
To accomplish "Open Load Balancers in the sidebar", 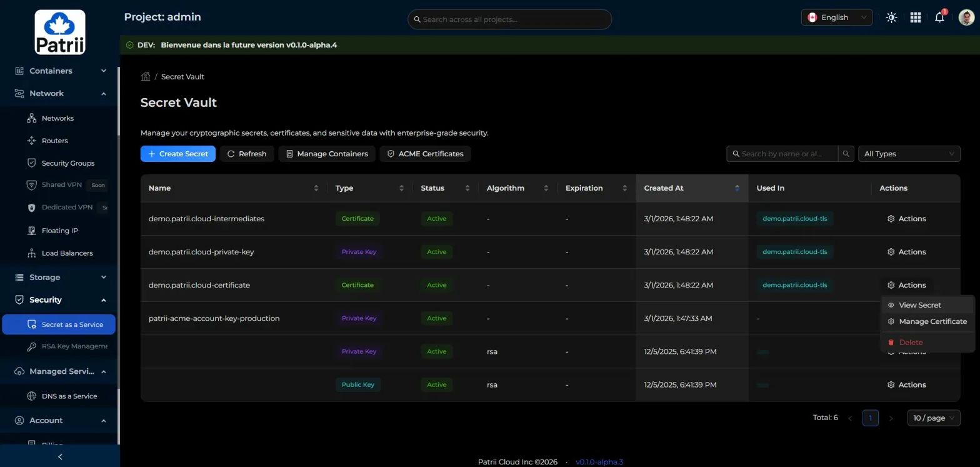I will tap(59, 253).
